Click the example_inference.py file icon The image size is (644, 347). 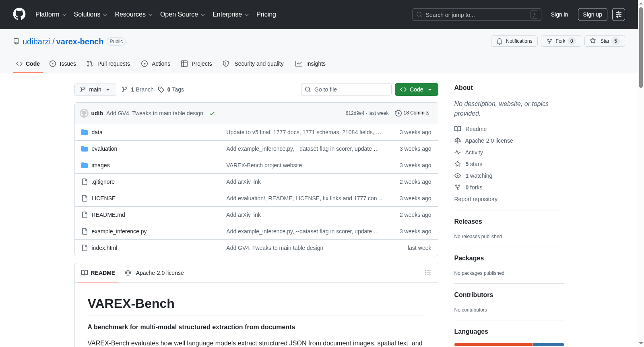tap(85, 231)
